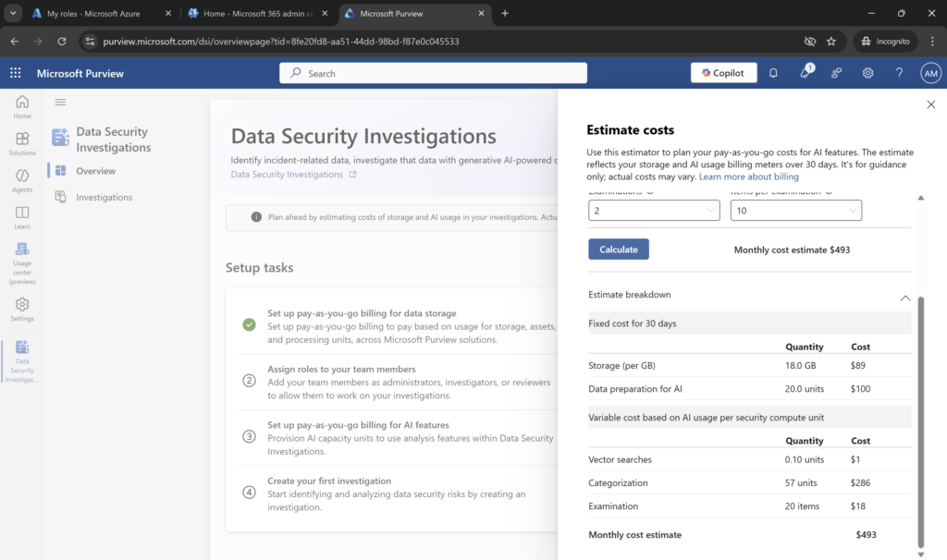The image size is (947, 560).
Task: Click the Estimate costs panel scrollbar
Action: (x=919, y=416)
